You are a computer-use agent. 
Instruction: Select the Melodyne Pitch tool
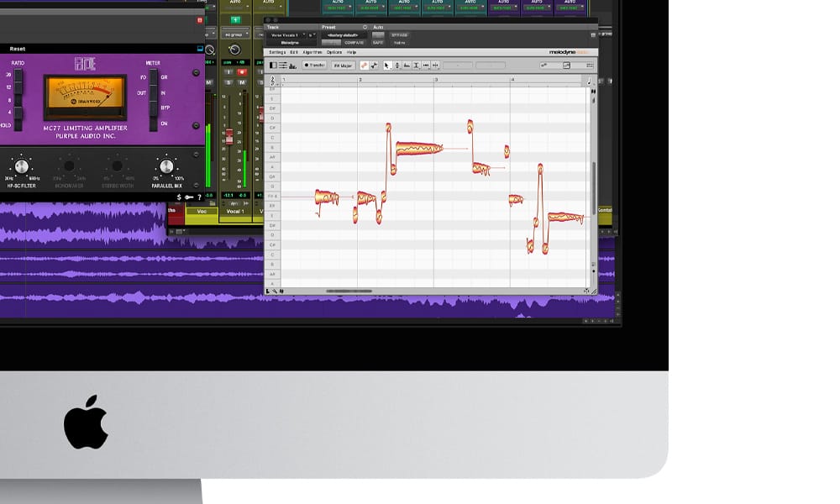(397, 66)
